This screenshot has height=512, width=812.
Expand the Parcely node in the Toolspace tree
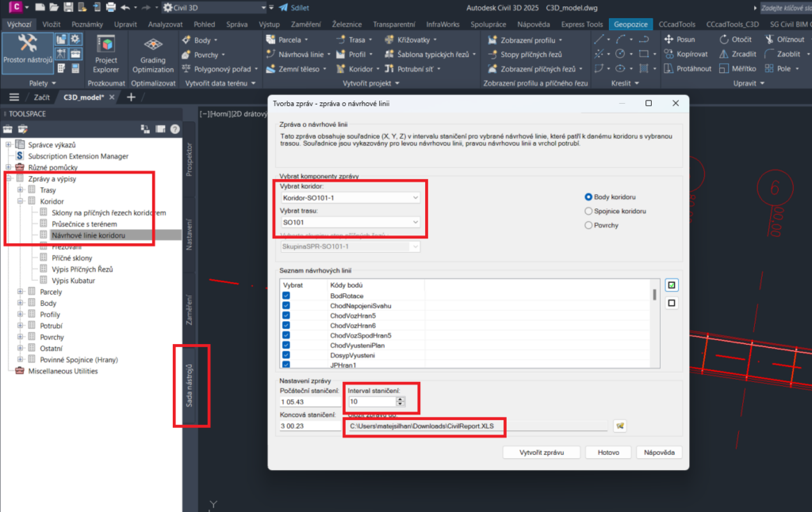click(21, 292)
